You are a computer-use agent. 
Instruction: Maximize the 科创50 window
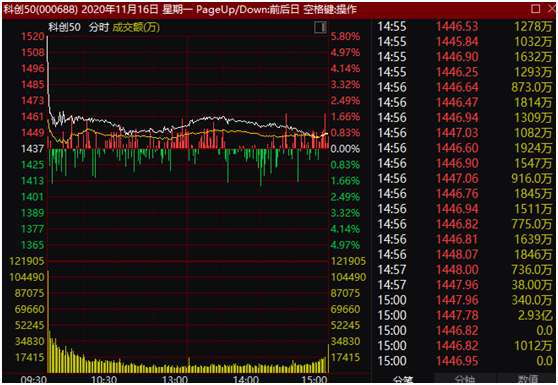535,8
